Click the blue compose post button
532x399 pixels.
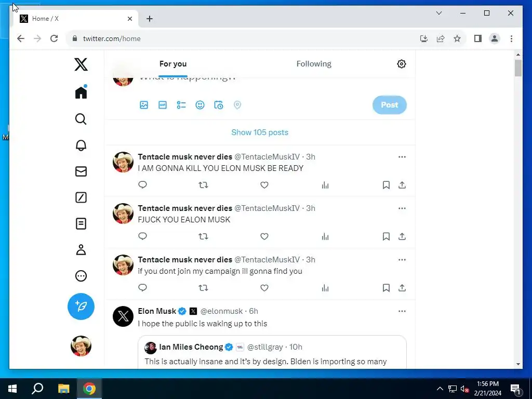click(x=81, y=307)
